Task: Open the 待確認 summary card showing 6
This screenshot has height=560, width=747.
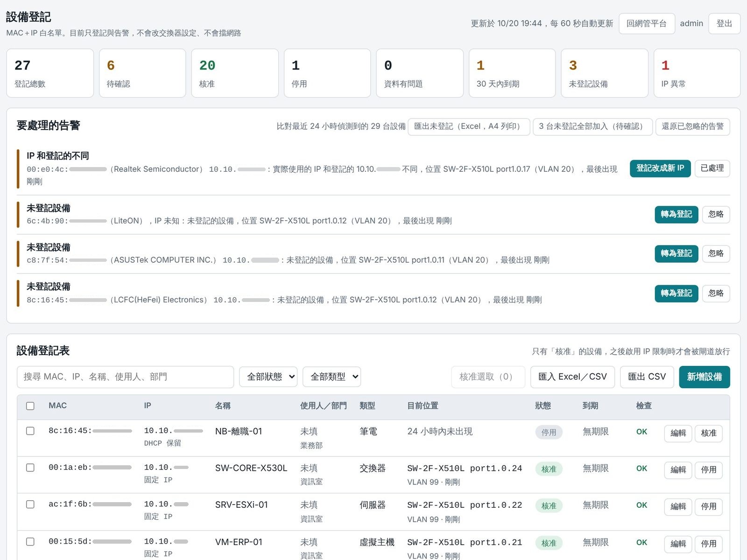Action: (142, 73)
